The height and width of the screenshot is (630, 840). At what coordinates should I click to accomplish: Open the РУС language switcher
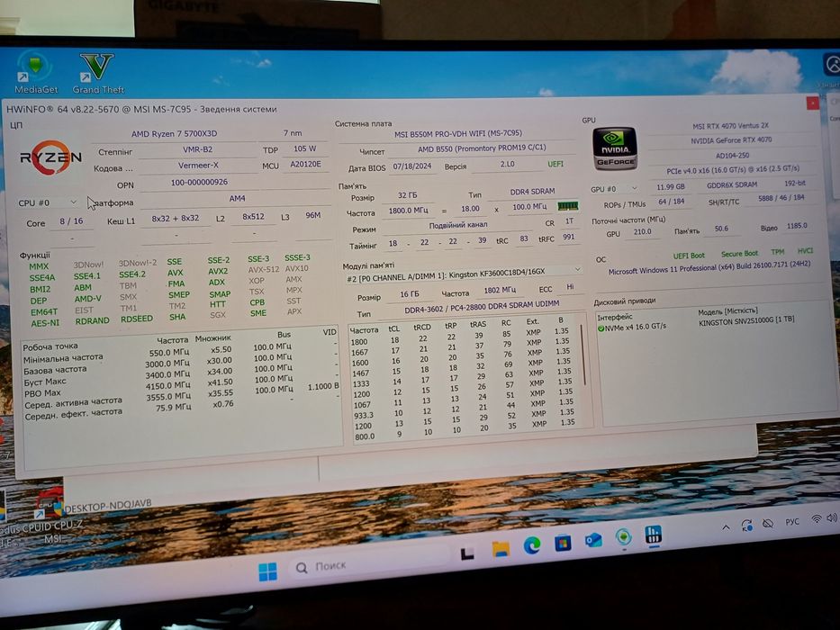(x=791, y=521)
